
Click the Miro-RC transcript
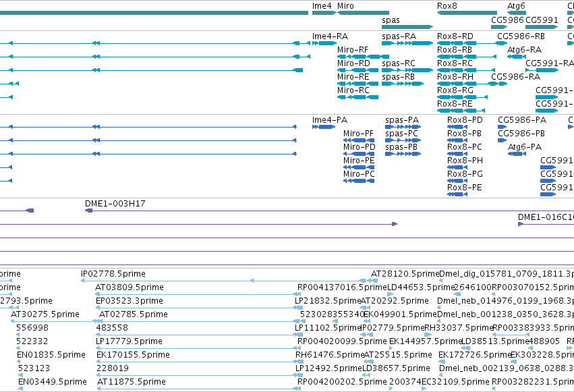357,97
